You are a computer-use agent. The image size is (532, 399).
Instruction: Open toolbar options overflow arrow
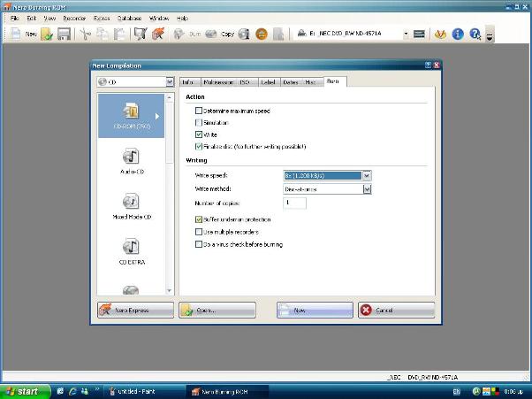click(x=490, y=35)
